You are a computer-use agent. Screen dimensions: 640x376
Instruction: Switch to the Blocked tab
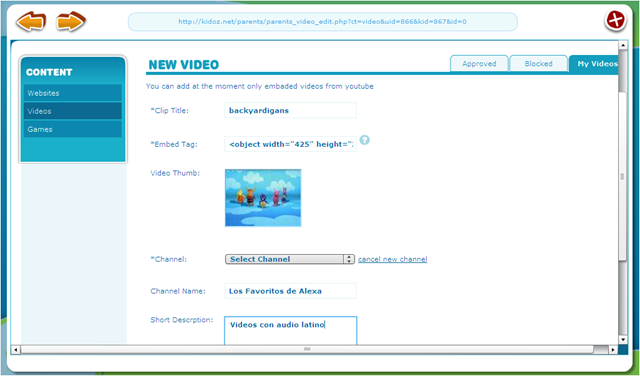(x=538, y=64)
